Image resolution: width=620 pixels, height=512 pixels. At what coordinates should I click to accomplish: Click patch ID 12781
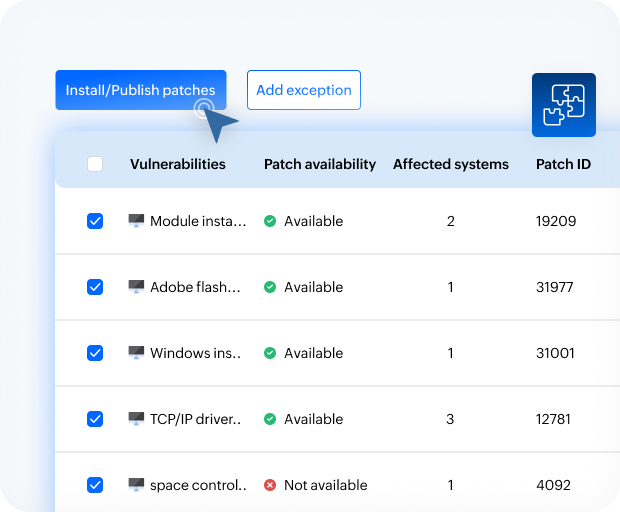(553, 419)
